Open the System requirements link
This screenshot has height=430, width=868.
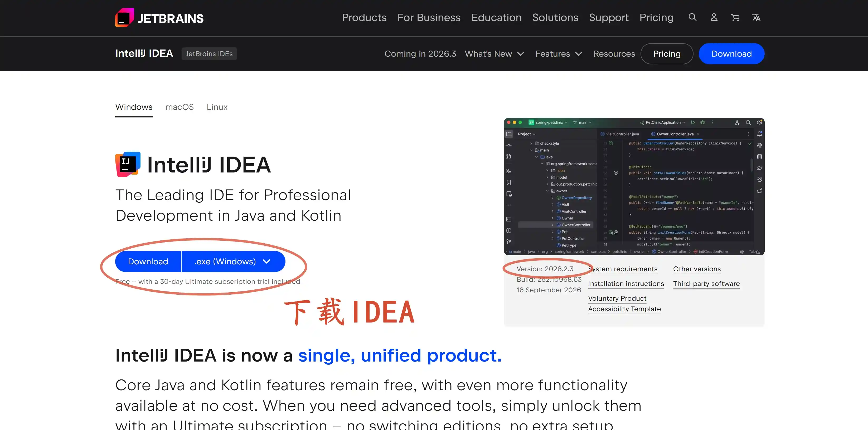[x=623, y=269]
